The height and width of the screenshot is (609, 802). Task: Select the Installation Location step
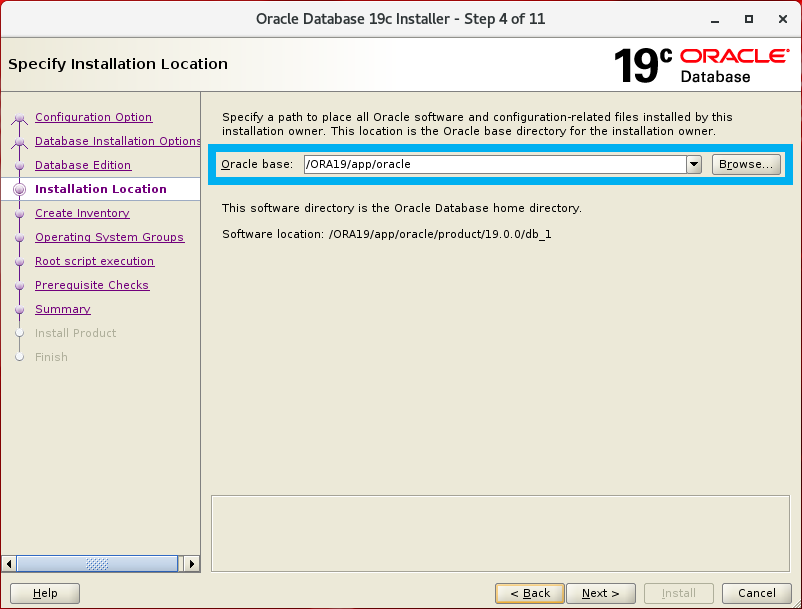(101, 189)
